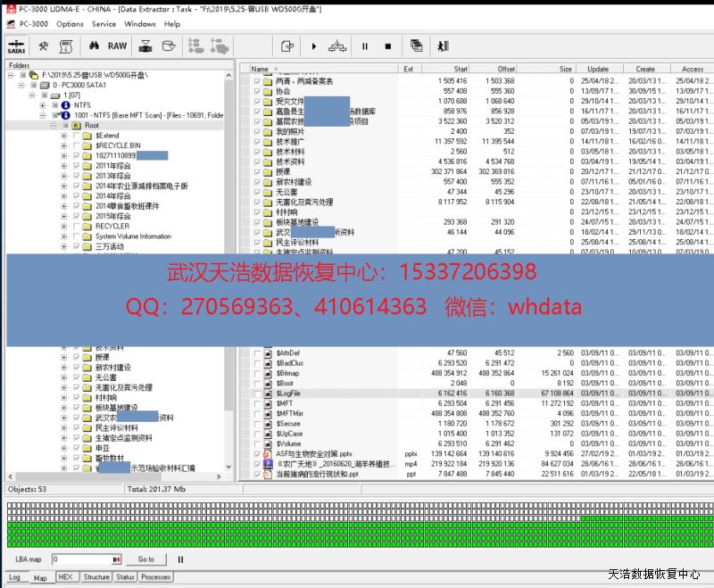
Task: Click the LBA map input field
Action: tap(80, 559)
